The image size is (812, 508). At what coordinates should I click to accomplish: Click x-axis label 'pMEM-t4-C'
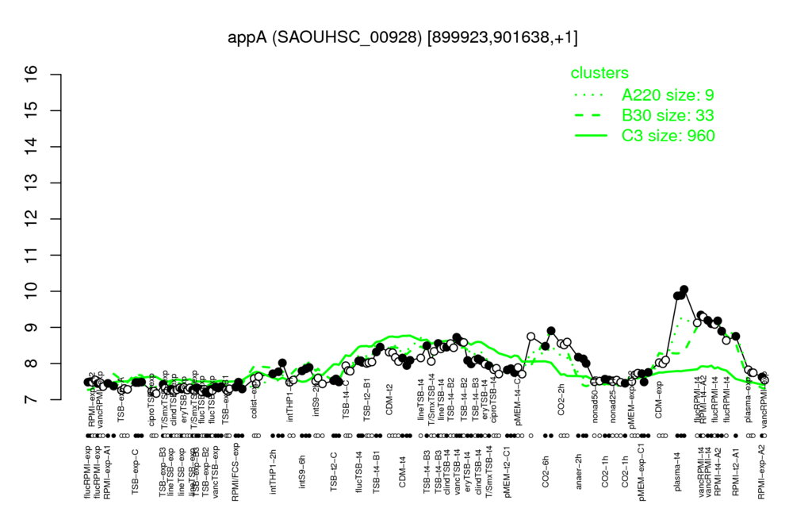pos(519,398)
